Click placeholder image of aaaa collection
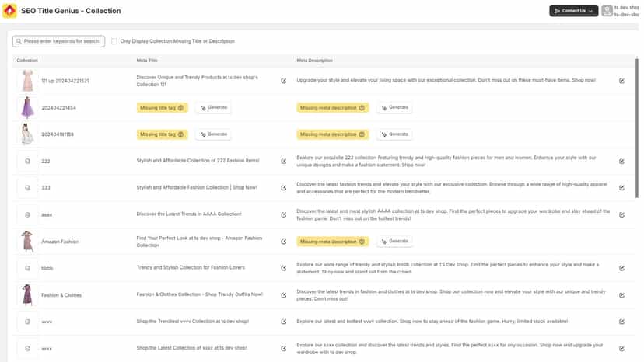This screenshot has height=362, width=644. [x=27, y=214]
